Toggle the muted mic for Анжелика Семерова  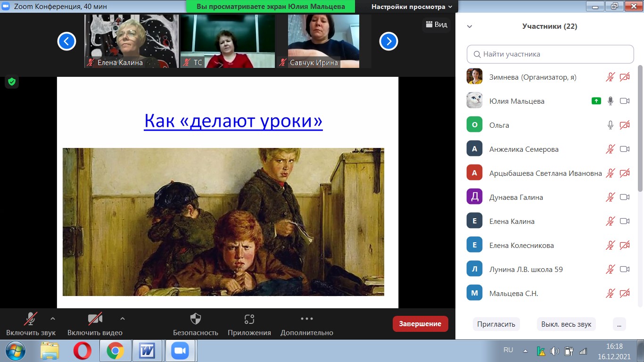611,149
